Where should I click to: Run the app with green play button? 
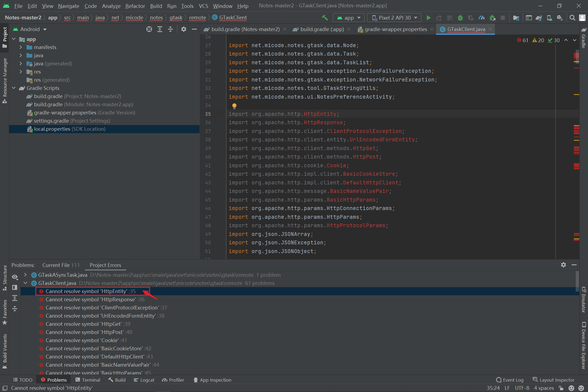coord(428,18)
